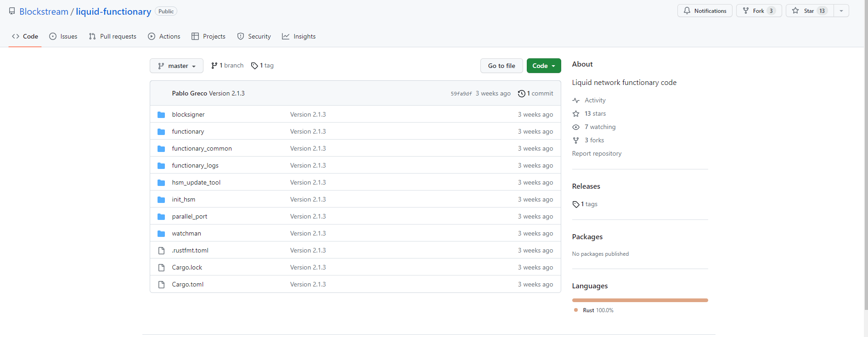Click the star icon beside 13 stars
868x337 pixels.
[x=576, y=114]
